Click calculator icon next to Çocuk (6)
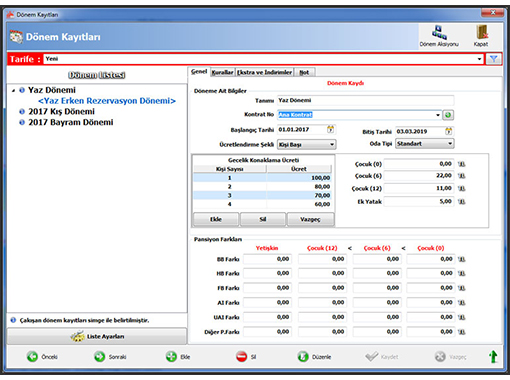Screen dimensions: 510x380 point(462,176)
